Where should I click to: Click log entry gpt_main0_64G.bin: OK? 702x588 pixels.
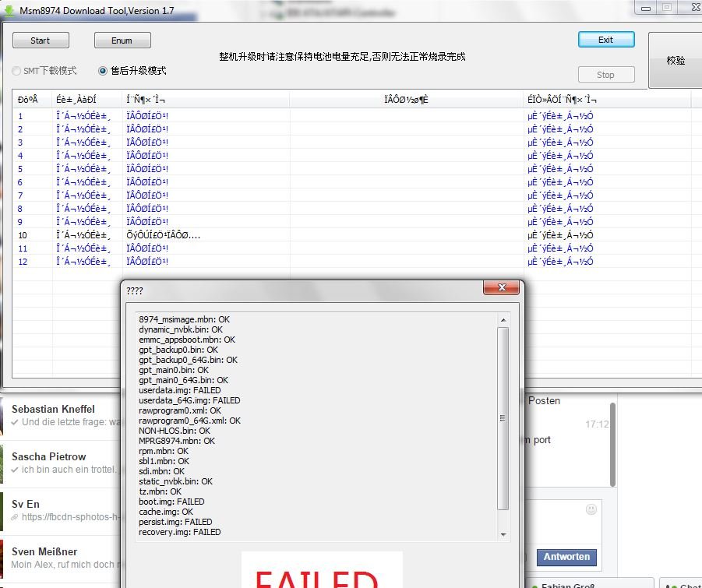(x=184, y=380)
